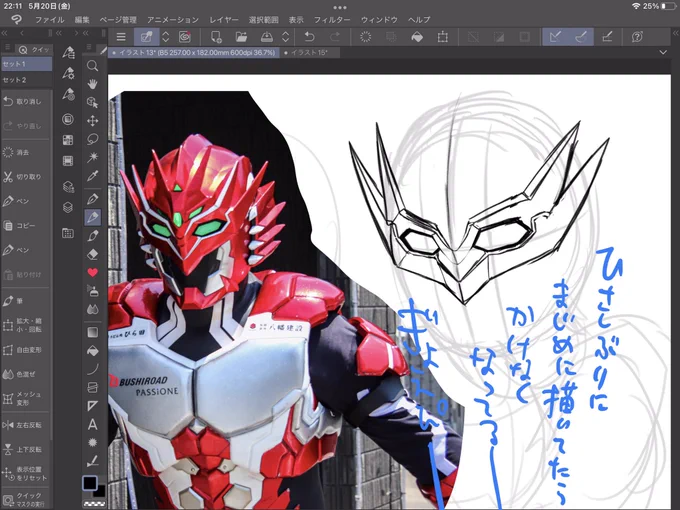Select the Correct line tool
The width and height of the screenshot is (680, 510).
click(x=92, y=461)
